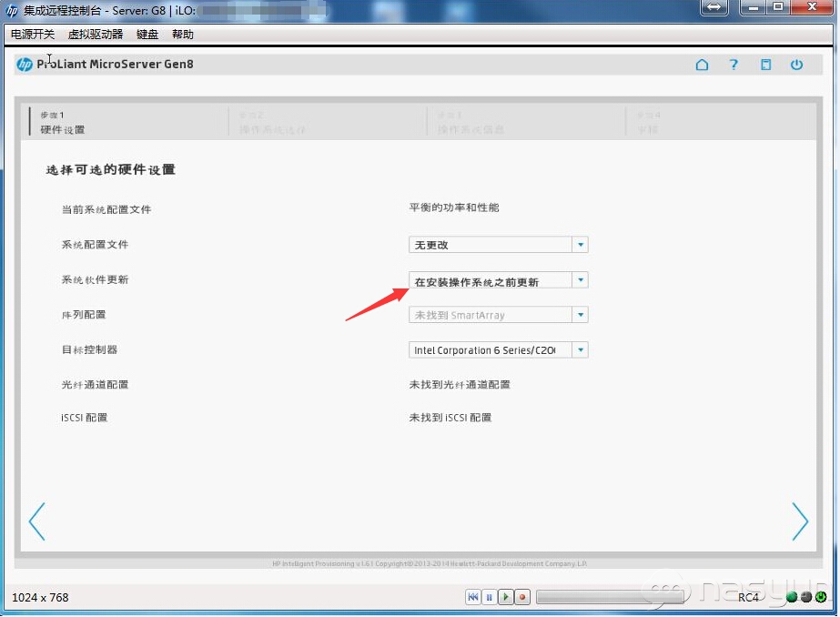Click the 未找到光纤通道配置 text
Screen dimensions: 840x617
point(460,385)
